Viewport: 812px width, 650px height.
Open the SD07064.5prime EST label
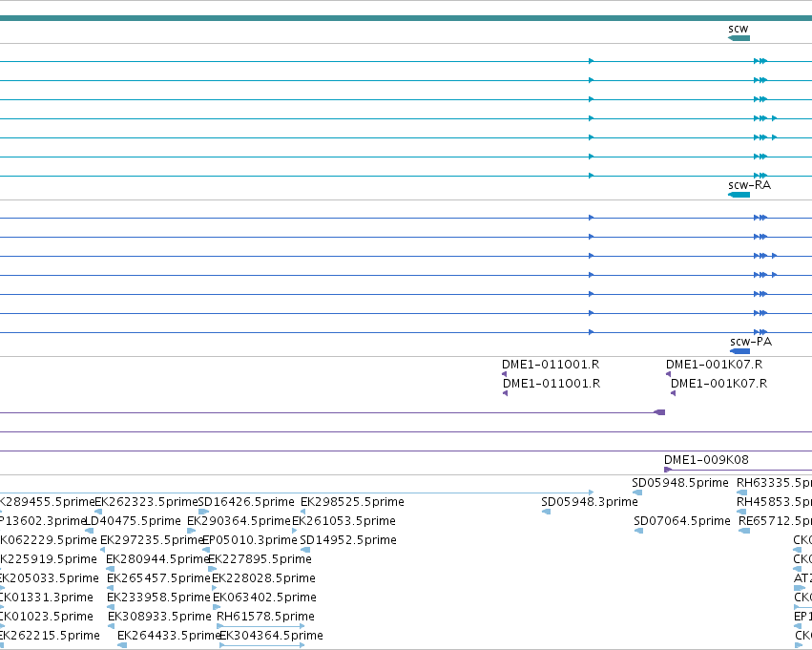tap(682, 520)
